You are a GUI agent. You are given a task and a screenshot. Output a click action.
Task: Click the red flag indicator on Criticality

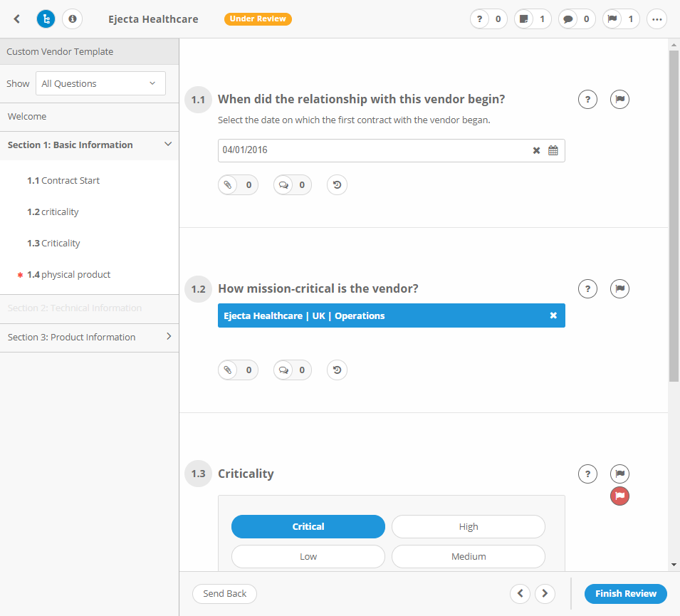[619, 496]
